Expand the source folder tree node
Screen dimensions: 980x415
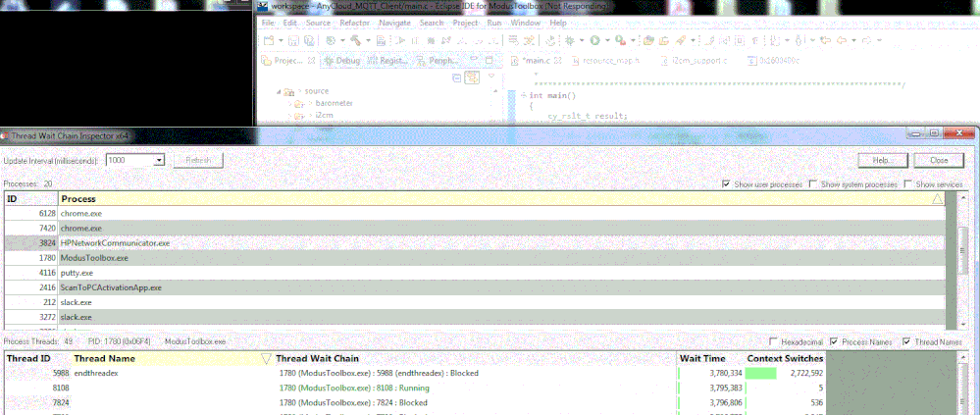pos(279,91)
